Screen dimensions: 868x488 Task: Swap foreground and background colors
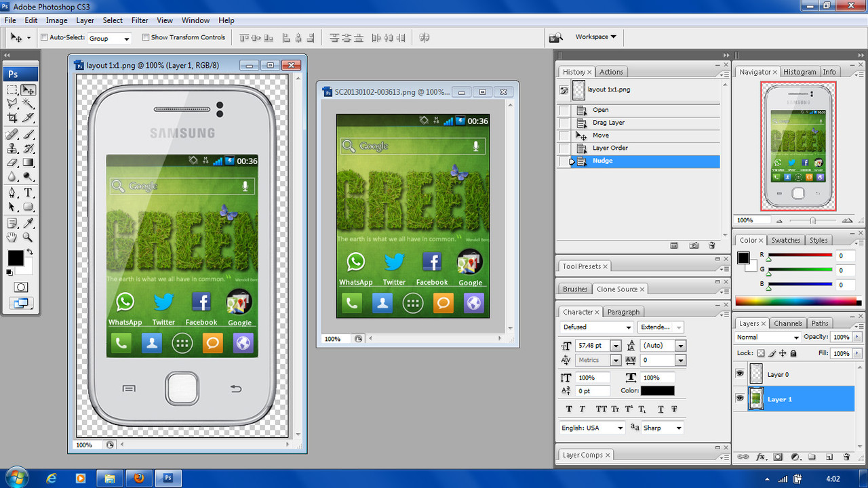[29, 252]
